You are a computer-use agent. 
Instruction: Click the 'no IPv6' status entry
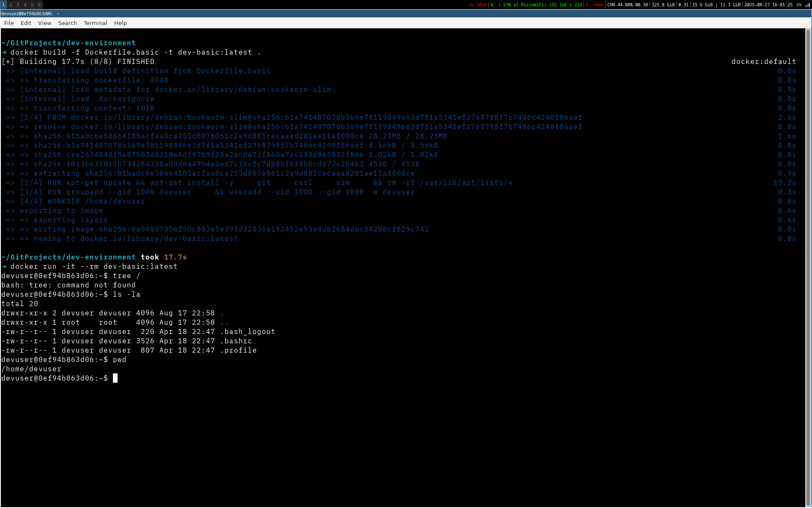(478, 5)
